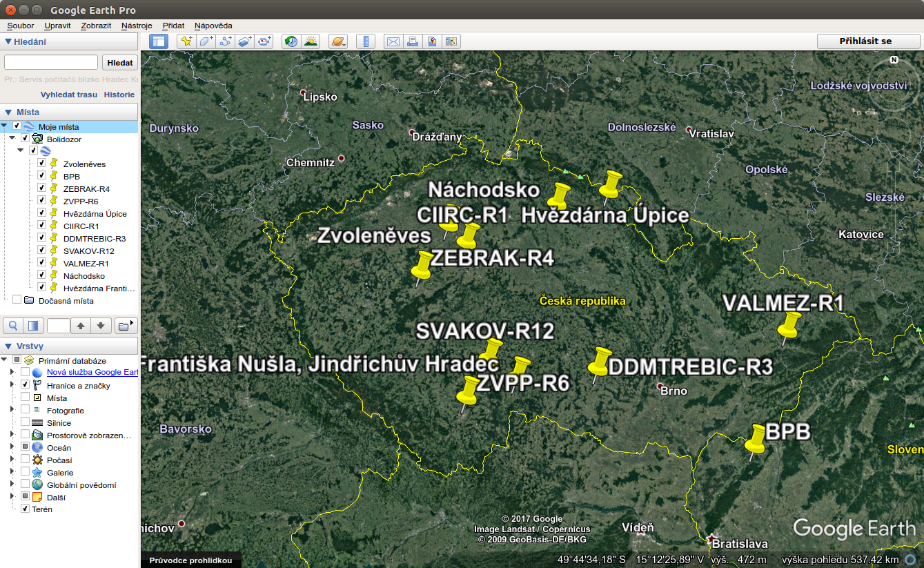This screenshot has height=568, width=924.
Task: Open the planet selection dropdown
Action: (338, 41)
